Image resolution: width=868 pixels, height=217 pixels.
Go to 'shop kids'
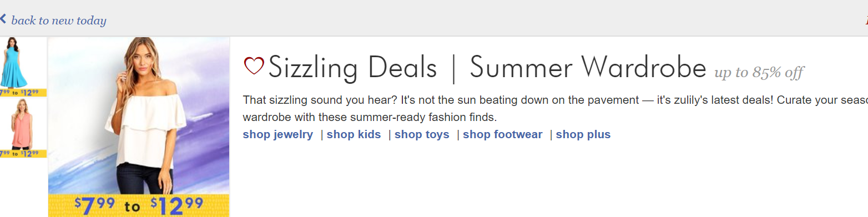pyautogui.click(x=354, y=134)
